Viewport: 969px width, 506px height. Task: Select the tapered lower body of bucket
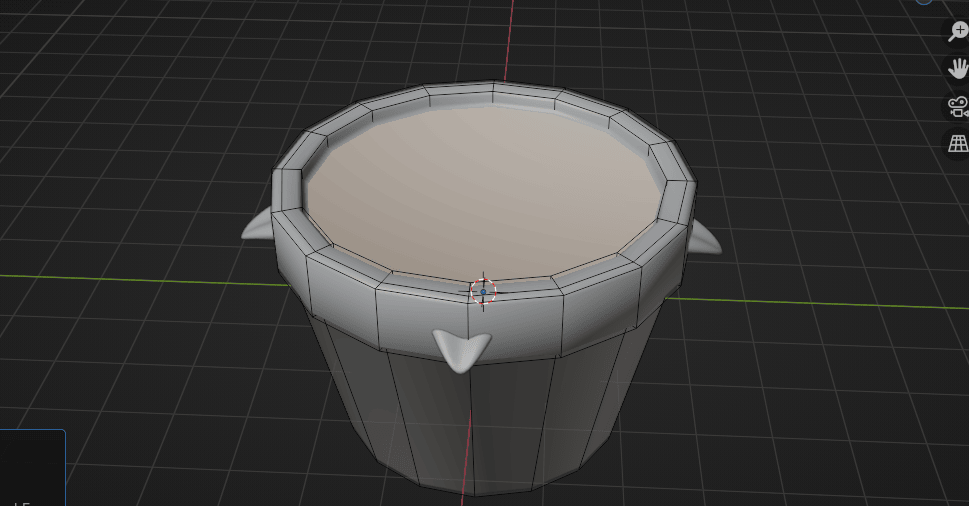(480, 420)
